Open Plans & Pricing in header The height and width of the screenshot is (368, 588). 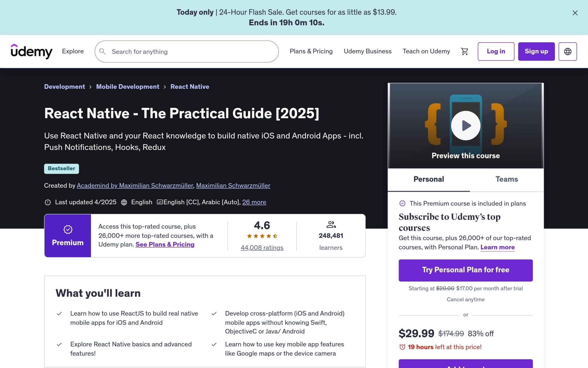311,51
